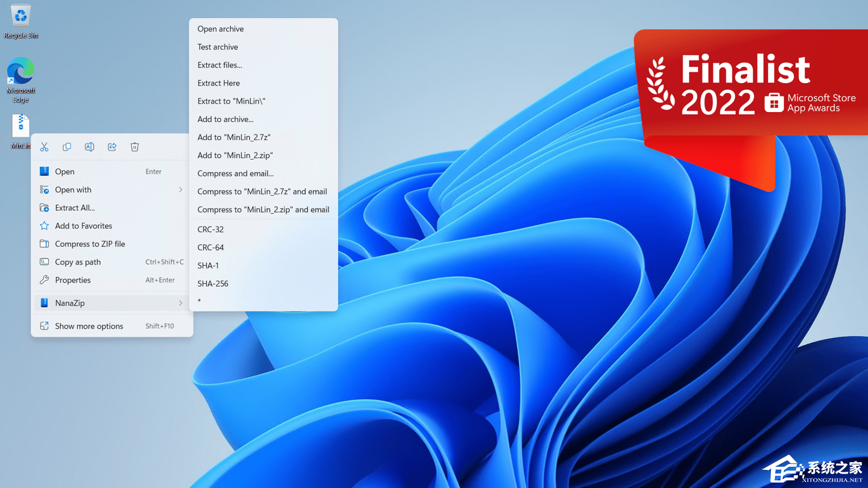
Task: Calculate CRC-32 checksum
Action: 263,230
